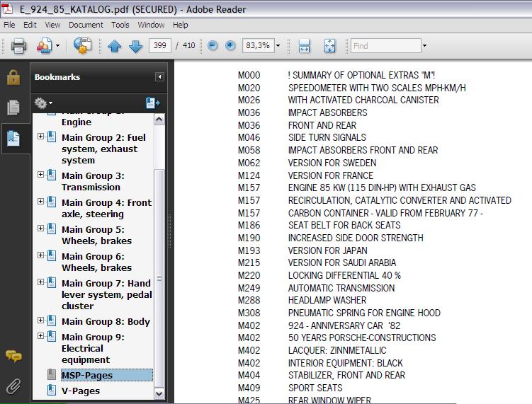This screenshot has height=404, width=532.
Task: Click the fit width scrolling icon
Action: 304,46
